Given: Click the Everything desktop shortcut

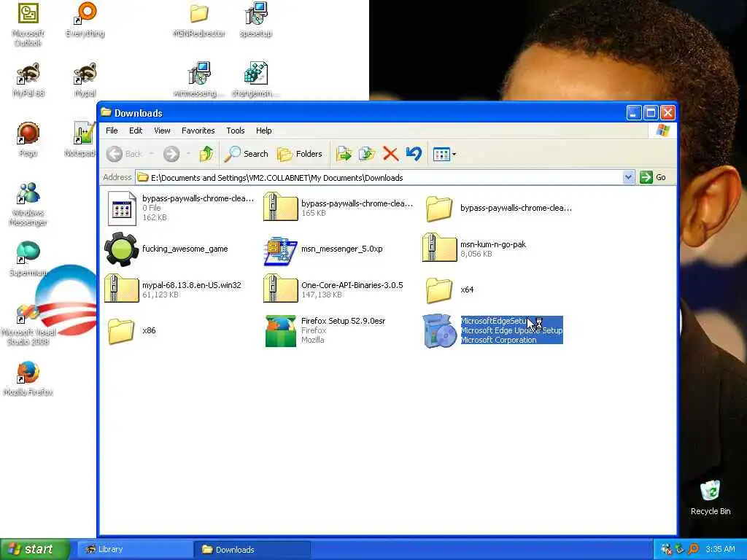Looking at the screenshot, I should click(x=86, y=13).
